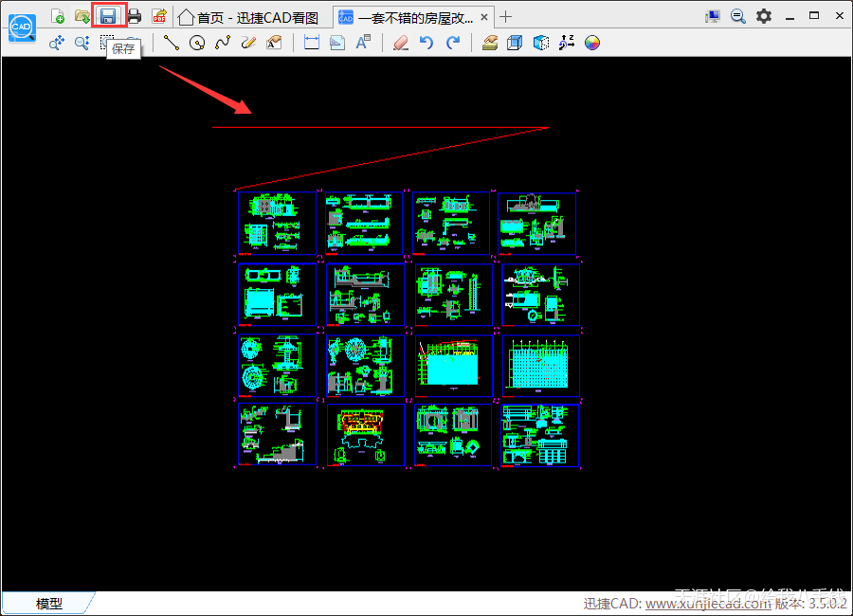
Task: Click the new file icon
Action: 57,16
